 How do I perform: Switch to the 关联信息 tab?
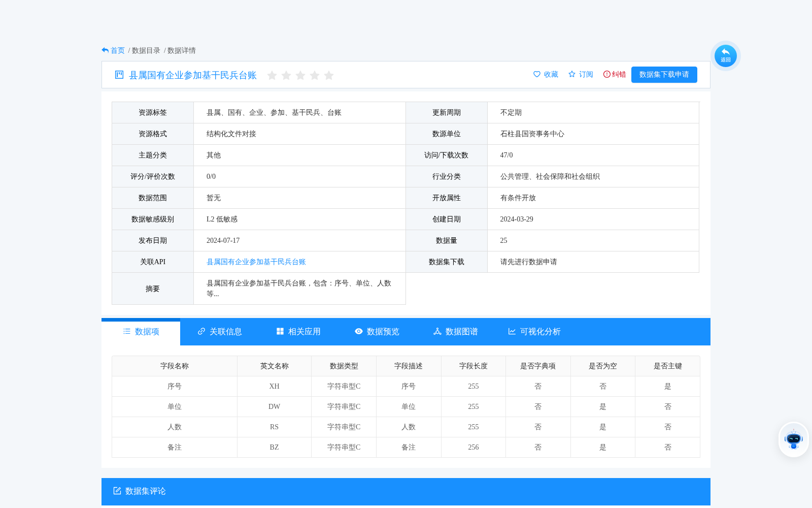[220, 332]
